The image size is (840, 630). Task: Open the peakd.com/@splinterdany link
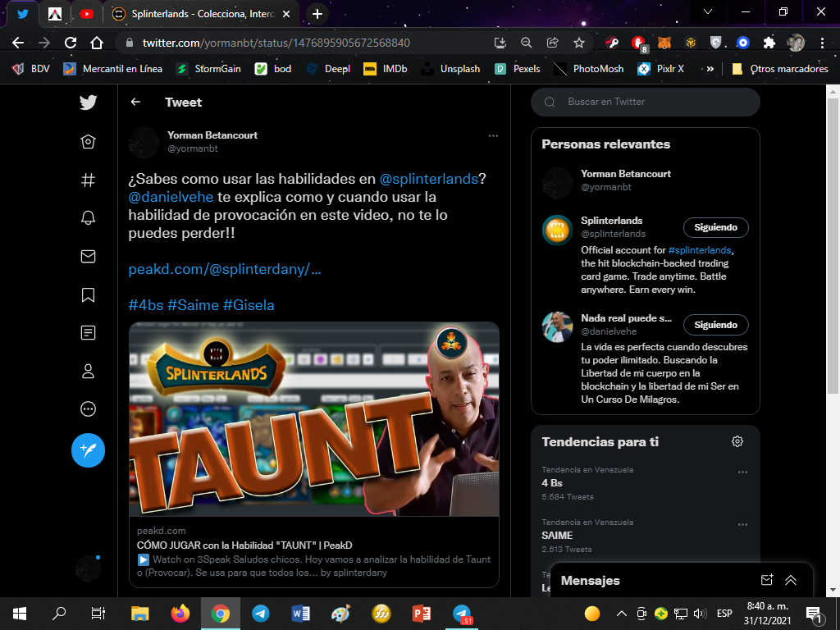(225, 269)
